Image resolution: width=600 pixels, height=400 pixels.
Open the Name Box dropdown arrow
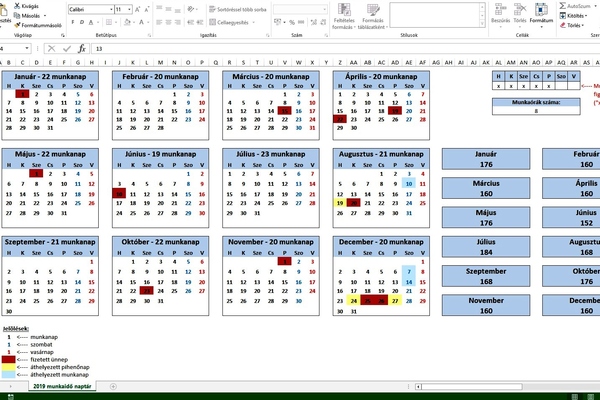[x=27, y=49]
